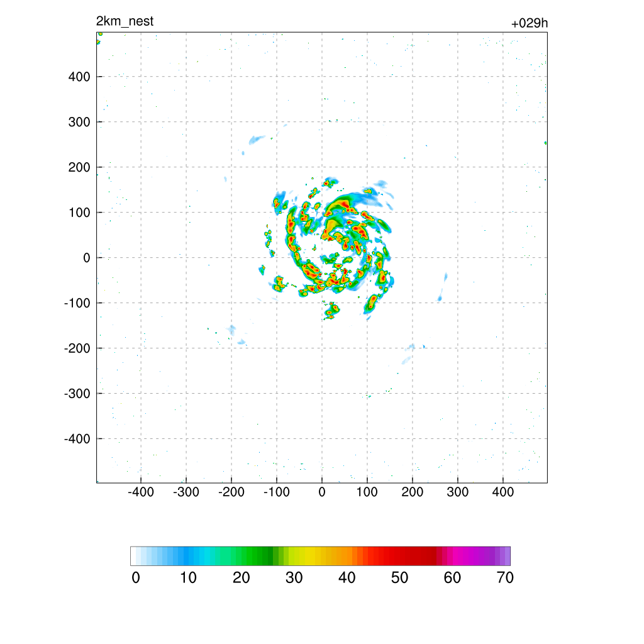The width and height of the screenshot is (644, 644).
Task: Click the colorbar label '60'
Action: (x=452, y=578)
